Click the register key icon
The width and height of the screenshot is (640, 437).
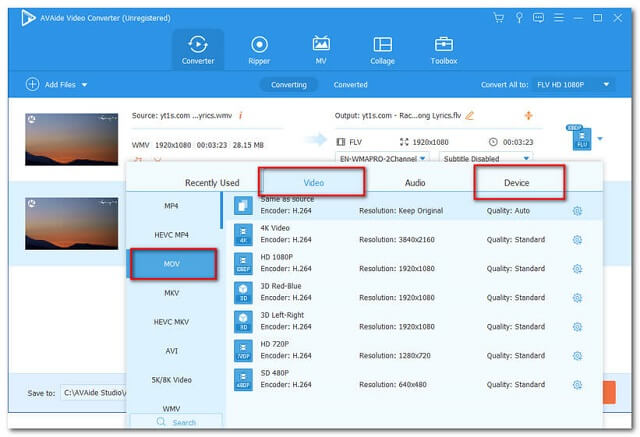(x=519, y=18)
